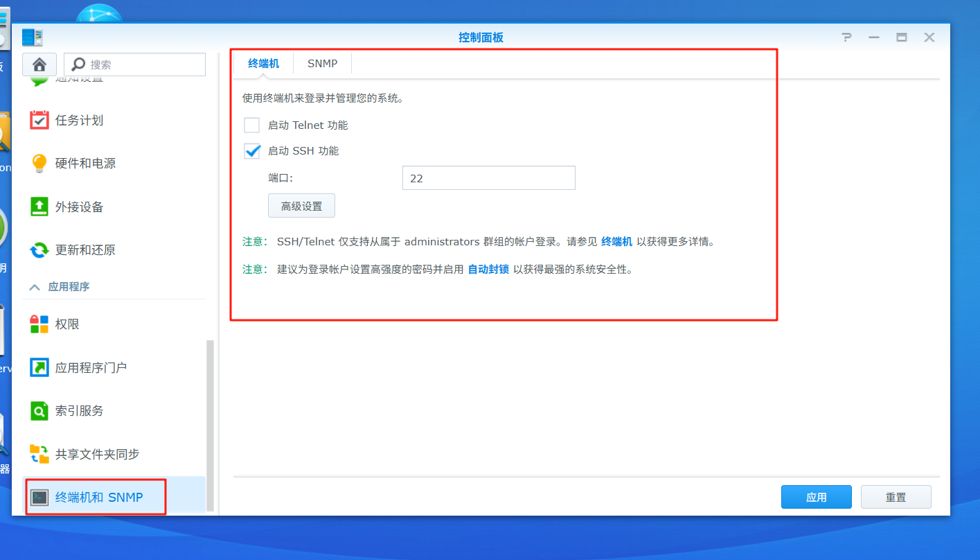The image size is (980, 560).
Task: Open control panel help via the question mark
Action: coord(846,37)
